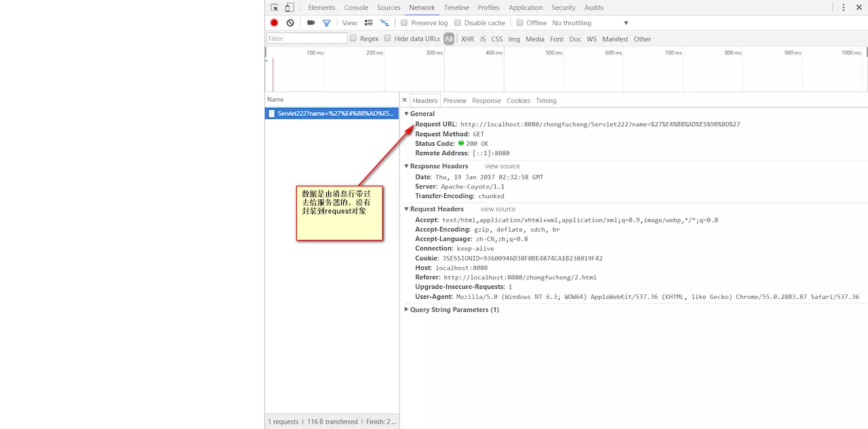
Task: Open the Timing details tab
Action: pos(546,100)
